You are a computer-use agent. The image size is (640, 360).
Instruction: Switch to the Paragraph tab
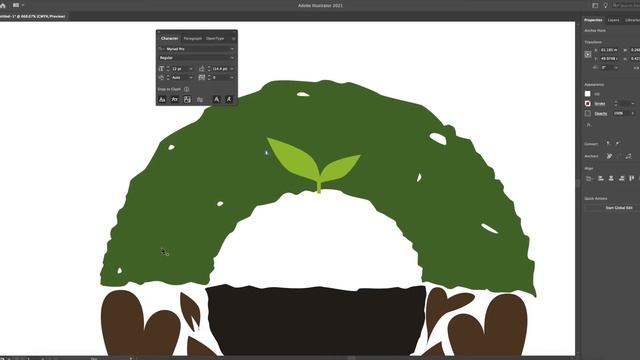192,38
